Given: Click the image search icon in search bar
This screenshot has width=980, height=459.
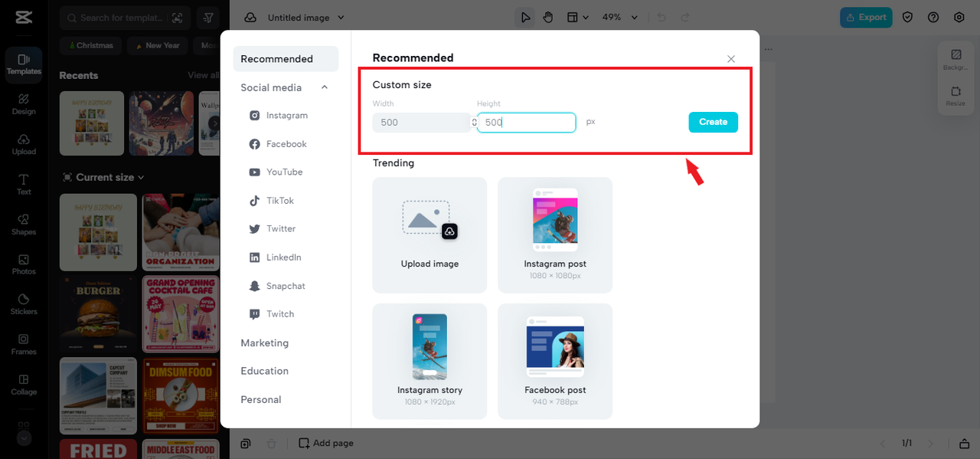Looking at the screenshot, I should (178, 18).
